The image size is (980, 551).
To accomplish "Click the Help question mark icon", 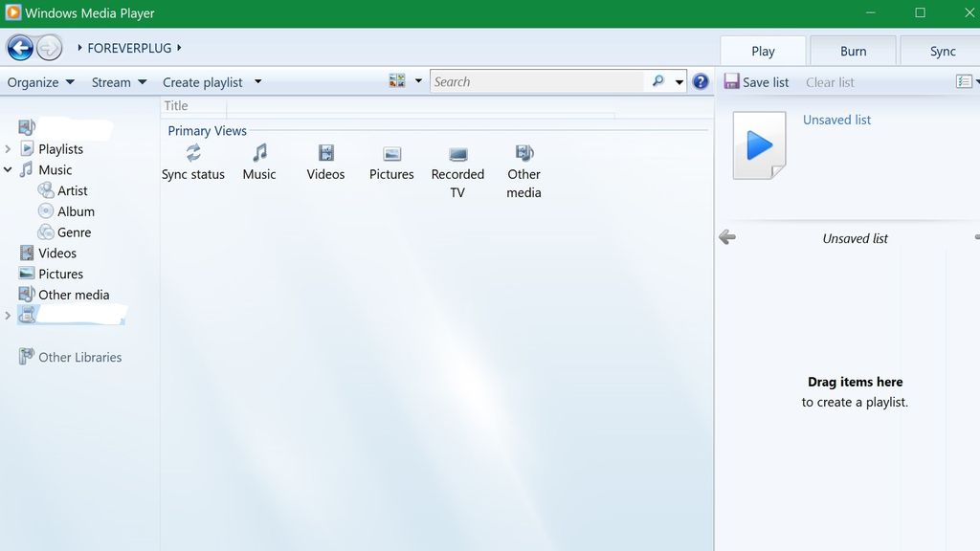I will tap(700, 81).
